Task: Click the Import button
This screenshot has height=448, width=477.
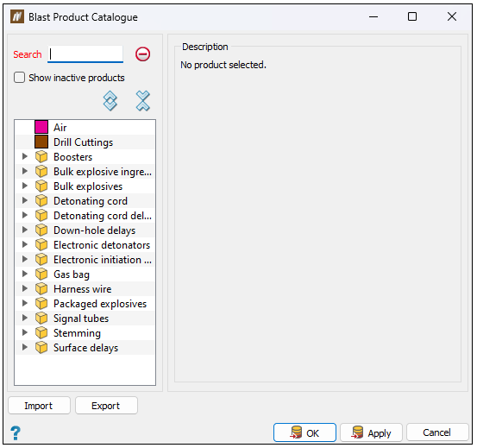Action: tap(39, 406)
